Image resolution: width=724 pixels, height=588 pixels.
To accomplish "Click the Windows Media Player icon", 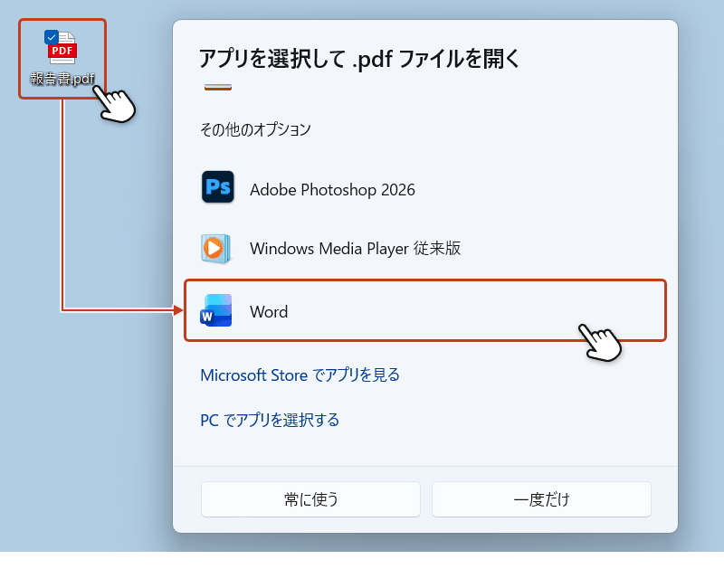I will point(215,248).
